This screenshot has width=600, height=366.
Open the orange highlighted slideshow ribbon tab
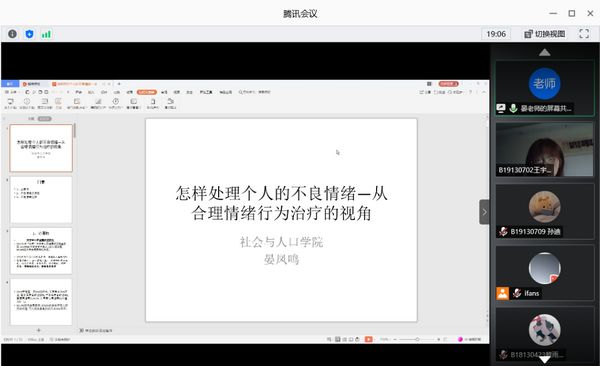point(147,92)
